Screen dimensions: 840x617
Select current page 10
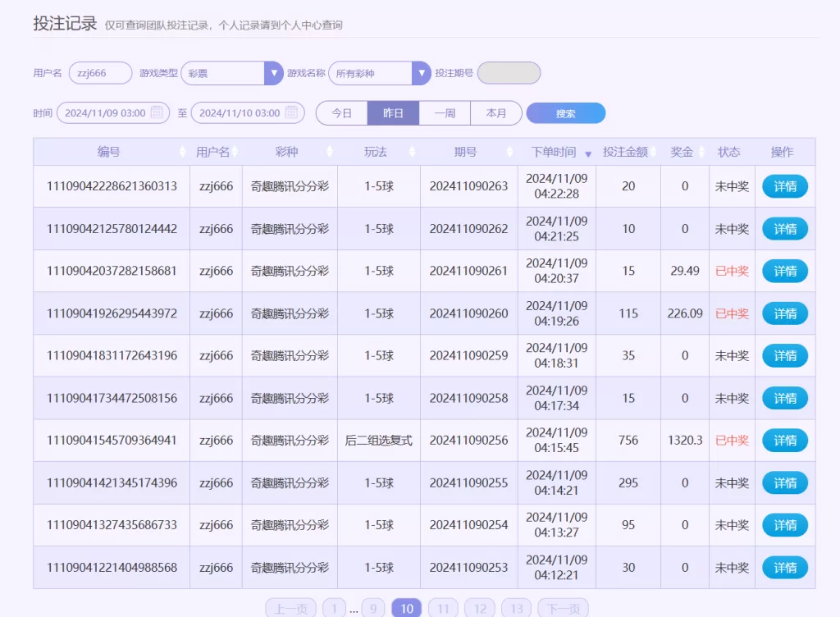[x=407, y=609]
